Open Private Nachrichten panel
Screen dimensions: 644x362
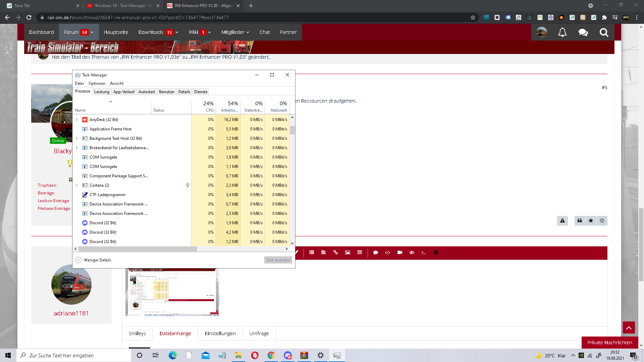(610, 343)
